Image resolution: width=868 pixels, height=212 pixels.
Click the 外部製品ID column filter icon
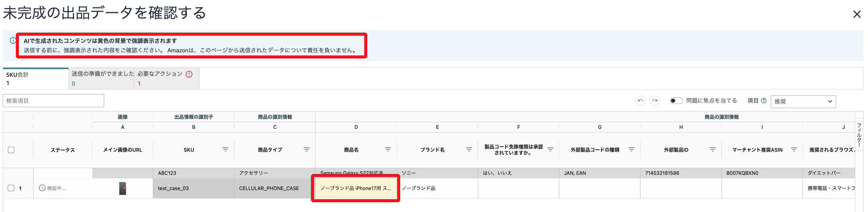[712, 150]
